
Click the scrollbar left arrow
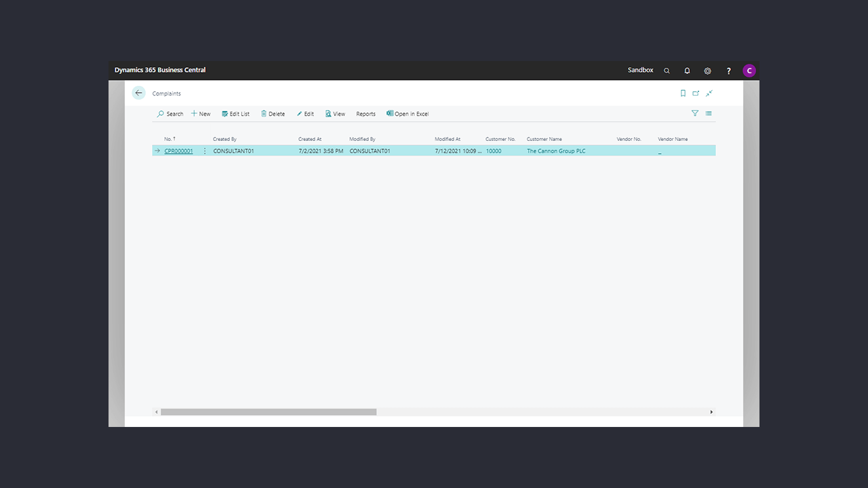click(157, 411)
